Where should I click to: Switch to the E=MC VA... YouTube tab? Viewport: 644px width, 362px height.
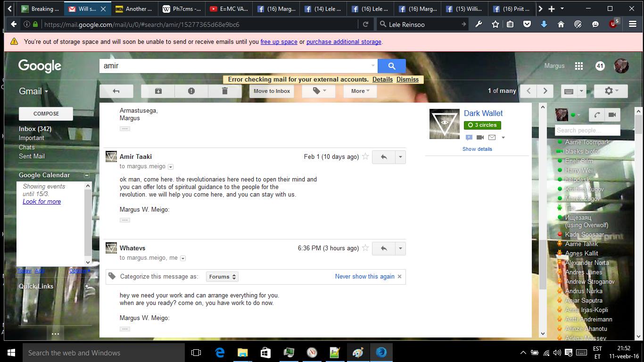229,9
